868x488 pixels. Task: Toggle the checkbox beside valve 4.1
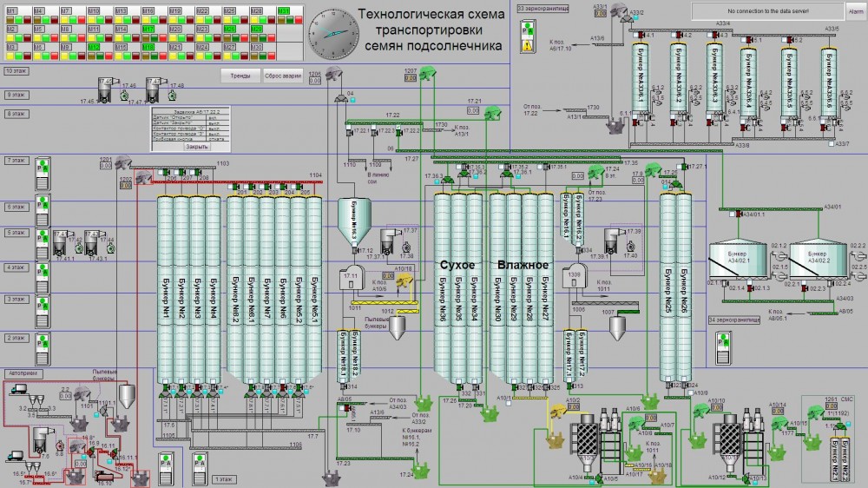coord(638,36)
